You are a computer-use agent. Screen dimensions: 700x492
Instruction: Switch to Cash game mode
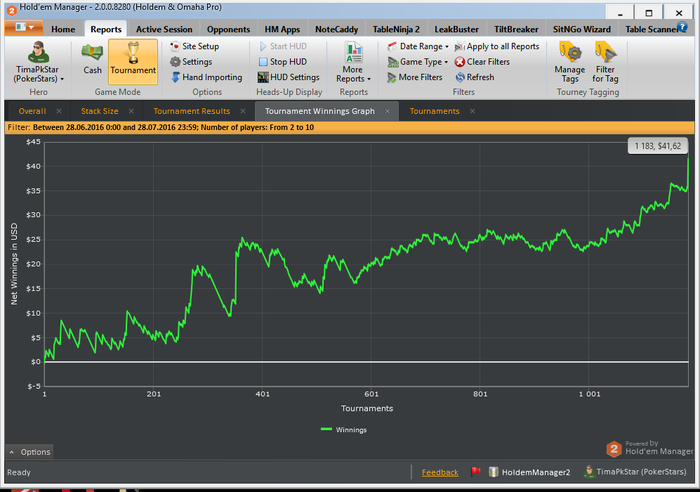click(x=92, y=59)
